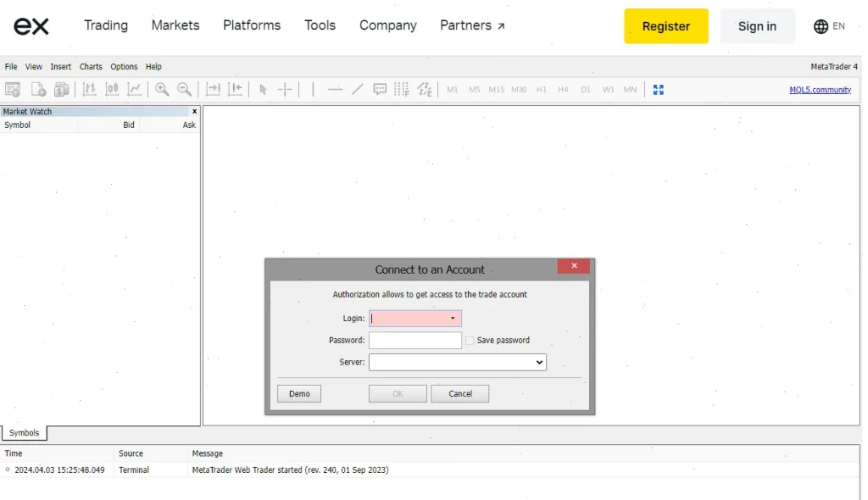Click the ex logo
Screen dimensions: 868x500
coord(31,26)
